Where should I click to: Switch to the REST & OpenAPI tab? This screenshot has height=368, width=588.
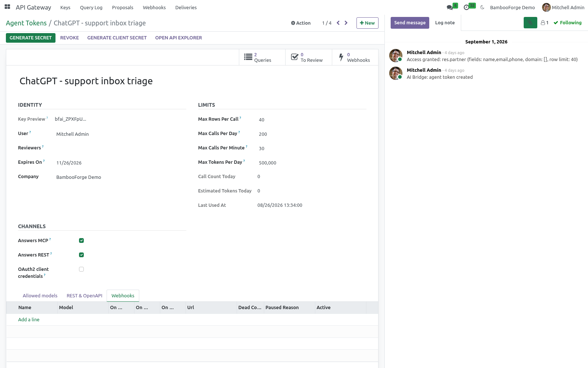point(85,296)
